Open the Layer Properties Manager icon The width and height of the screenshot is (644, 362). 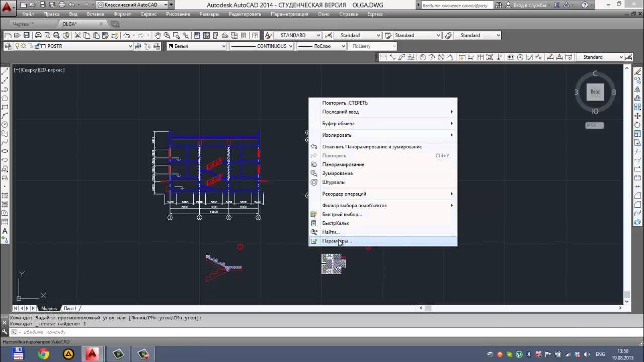(x=8, y=46)
